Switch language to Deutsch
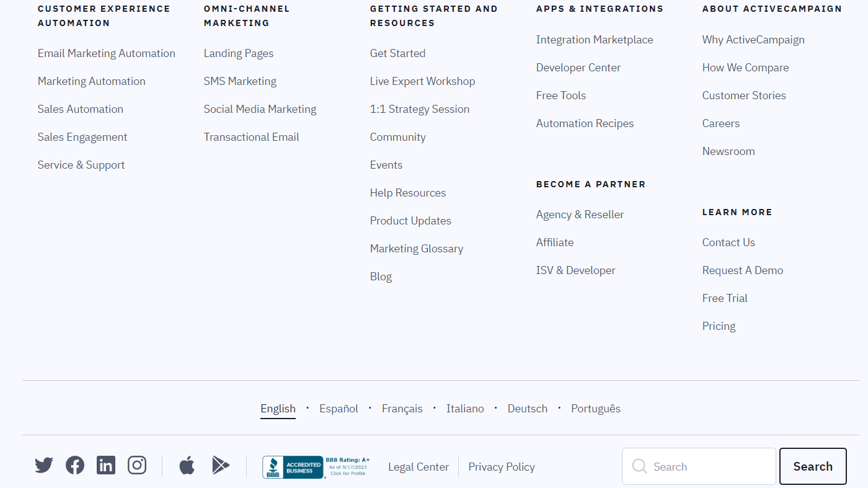Viewport: 868px width, 488px height. pyautogui.click(x=528, y=409)
